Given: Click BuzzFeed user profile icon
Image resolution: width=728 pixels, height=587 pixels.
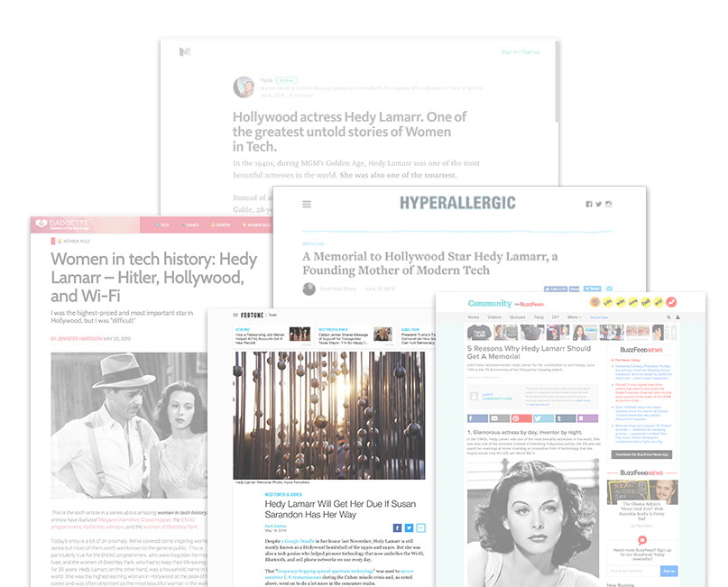Looking at the screenshot, I should (x=677, y=317).
